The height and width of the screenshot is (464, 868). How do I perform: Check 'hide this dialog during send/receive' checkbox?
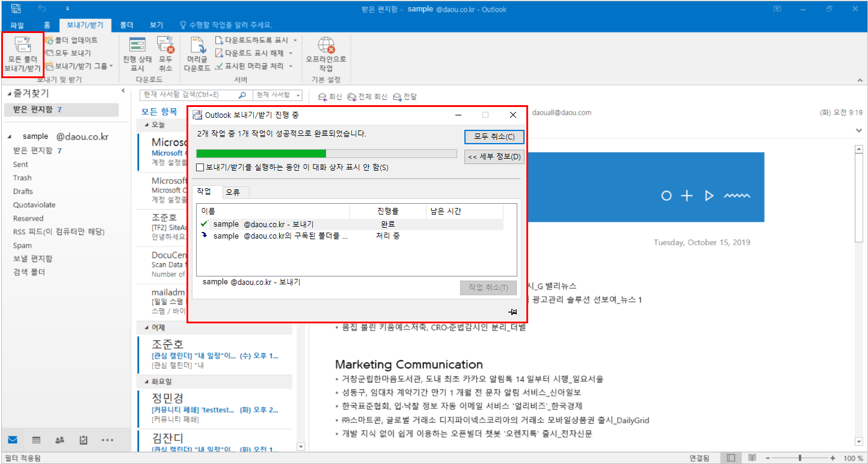click(200, 167)
